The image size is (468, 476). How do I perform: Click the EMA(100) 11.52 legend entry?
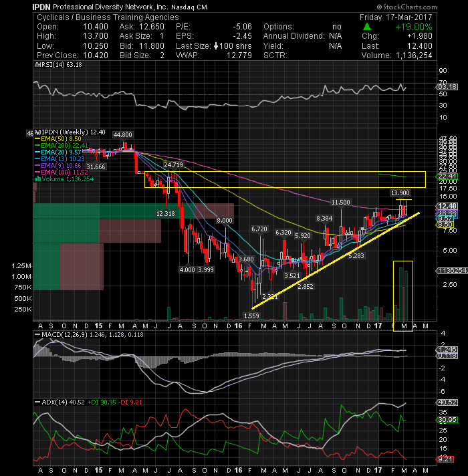click(x=62, y=172)
